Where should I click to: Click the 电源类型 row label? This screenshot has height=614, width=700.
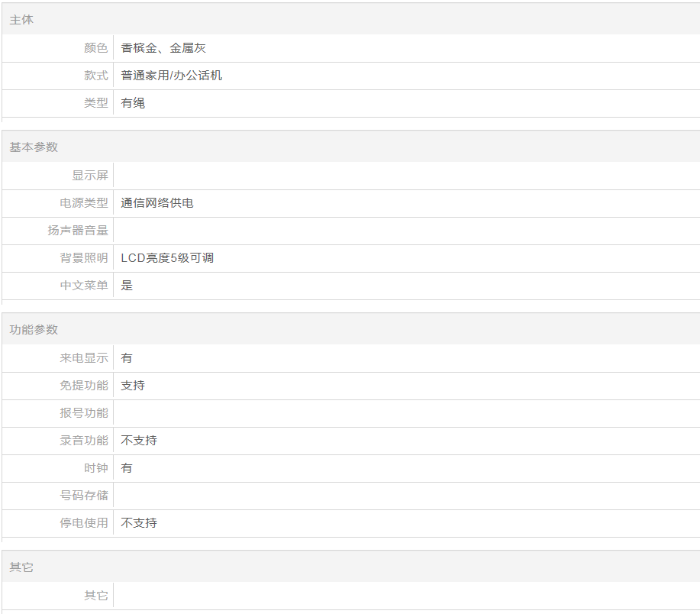pyautogui.click(x=84, y=203)
